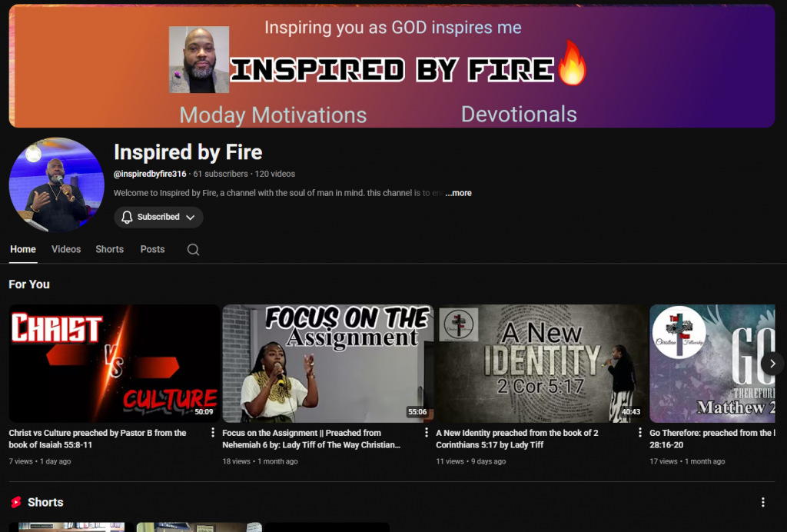Click the Inspired by Fire channel banner
The width and height of the screenshot is (787, 532).
pyautogui.click(x=392, y=66)
